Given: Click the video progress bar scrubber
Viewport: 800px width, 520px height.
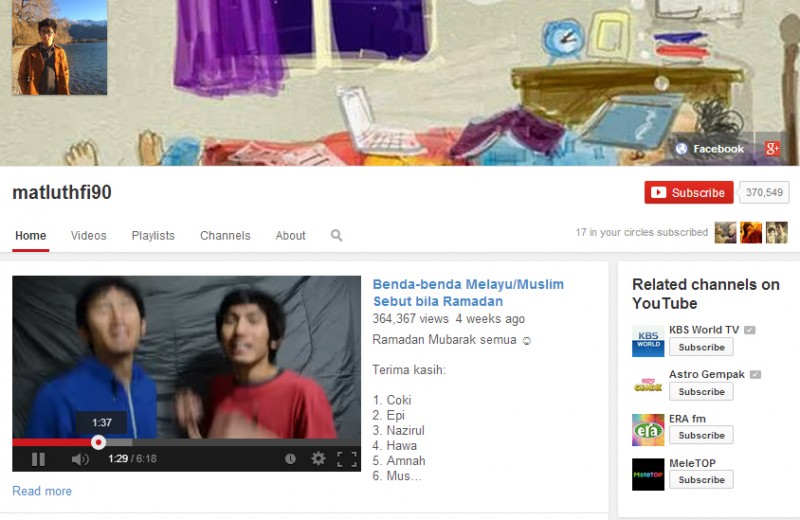Looking at the screenshot, I should click(98, 442).
